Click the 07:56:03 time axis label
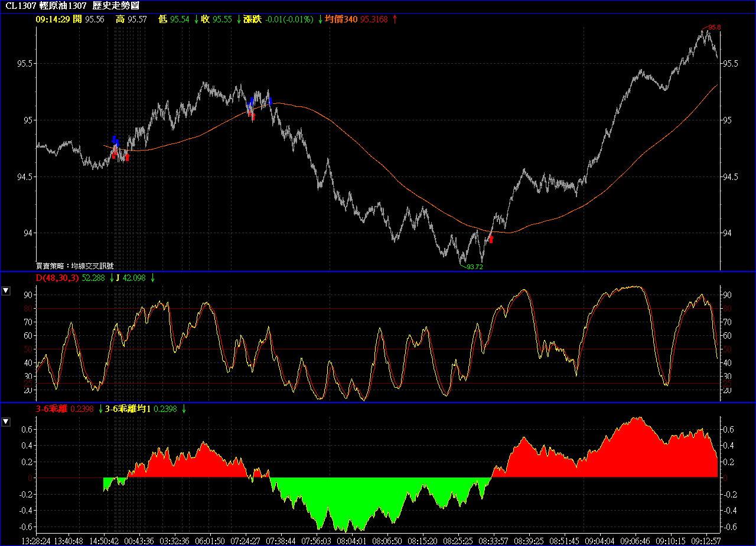 coord(317,540)
